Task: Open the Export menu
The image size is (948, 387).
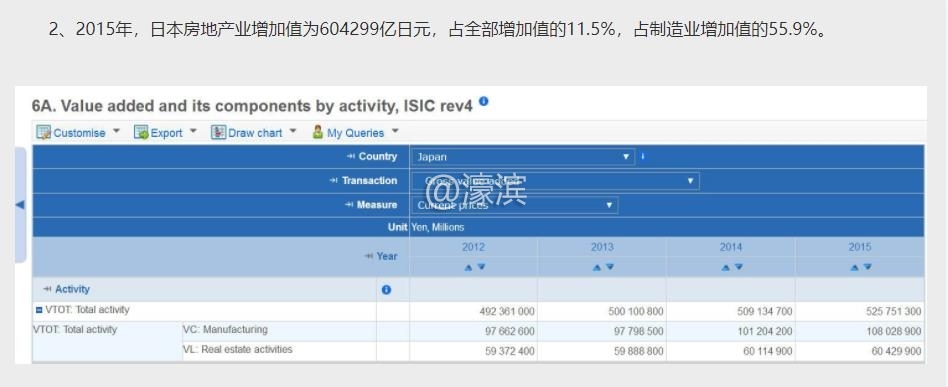Action: 166,132
